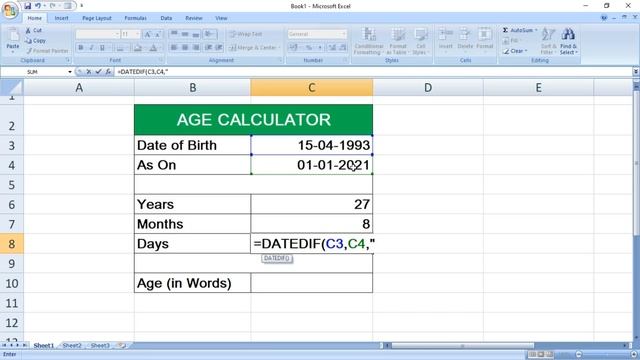Click the Wrap Text button

pyautogui.click(x=246, y=34)
